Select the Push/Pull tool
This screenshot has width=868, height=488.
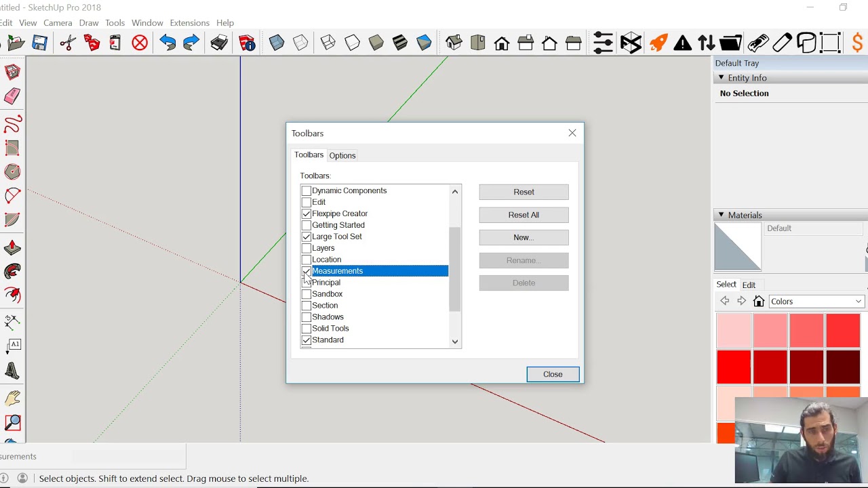pos(12,249)
